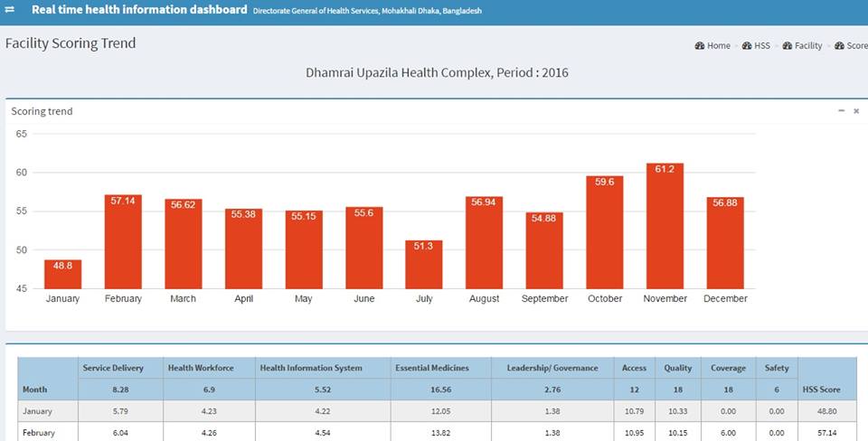868x441 pixels.
Task: Open the Home breadcrumb link
Action: pos(719,45)
